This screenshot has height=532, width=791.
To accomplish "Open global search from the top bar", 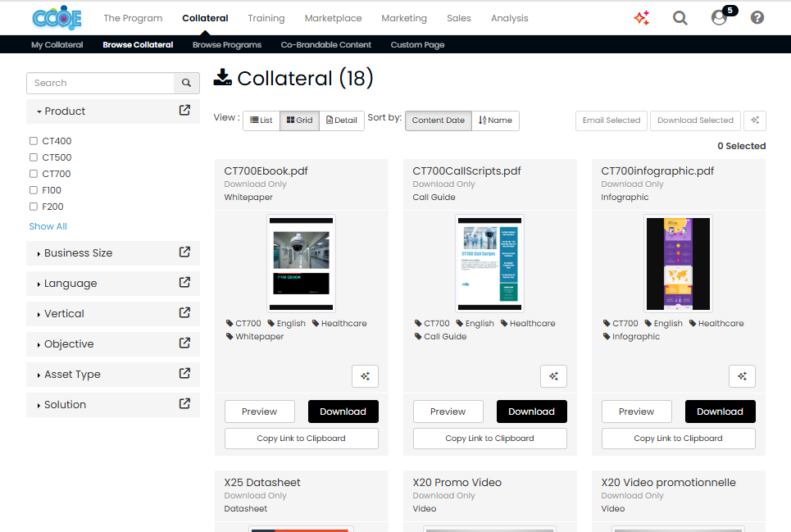I will pyautogui.click(x=680, y=17).
